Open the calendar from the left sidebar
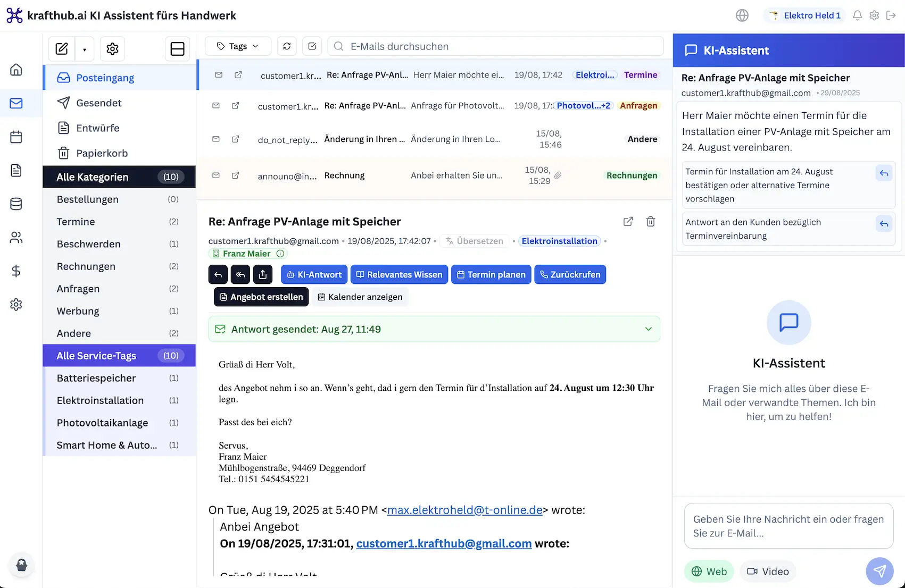The image size is (905, 588). [x=16, y=137]
